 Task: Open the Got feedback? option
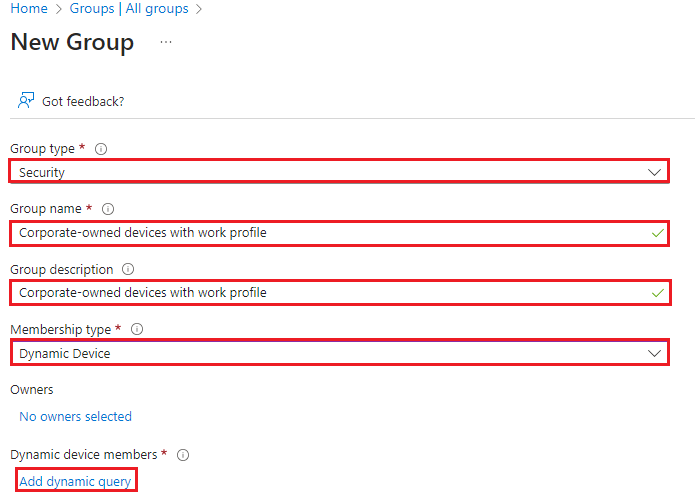[82, 101]
